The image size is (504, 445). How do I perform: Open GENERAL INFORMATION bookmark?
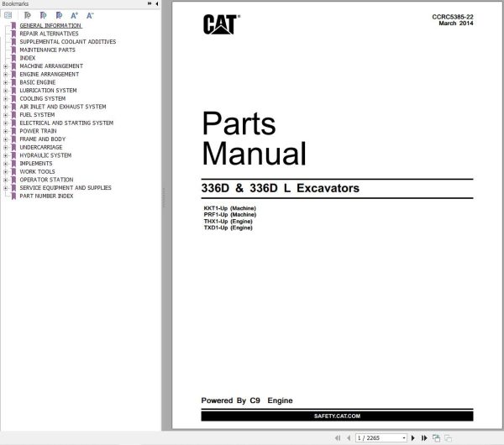pyautogui.click(x=50, y=25)
